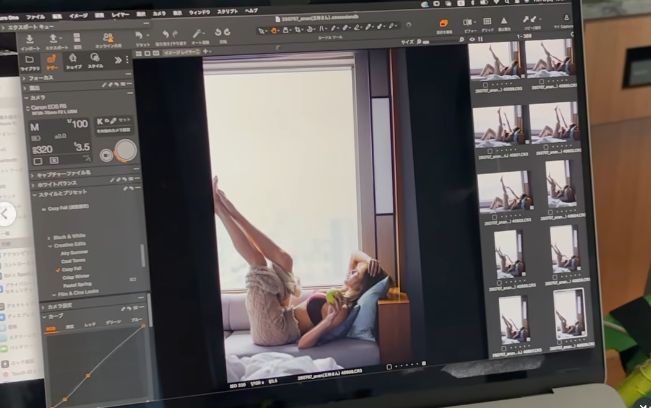Open the Camera (カメラ) menu
Image resolution: width=651 pixels, height=408 pixels.
159,14
